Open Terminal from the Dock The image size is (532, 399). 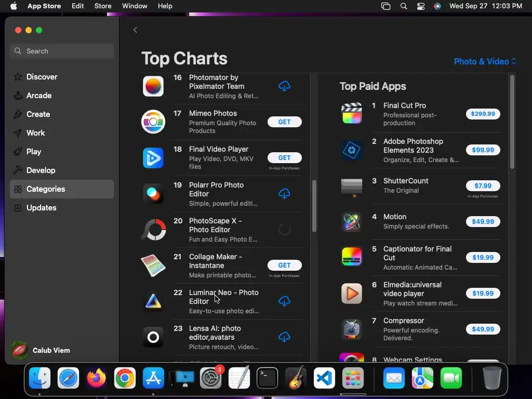pyautogui.click(x=268, y=378)
